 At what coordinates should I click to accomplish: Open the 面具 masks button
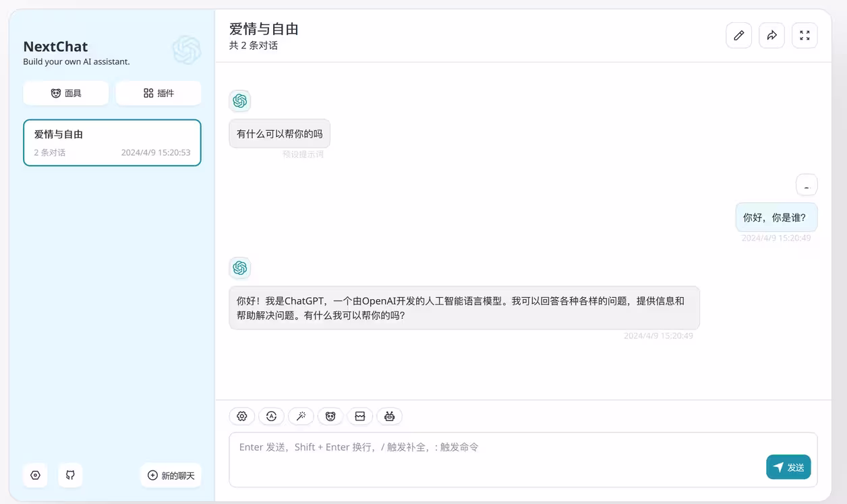(66, 93)
